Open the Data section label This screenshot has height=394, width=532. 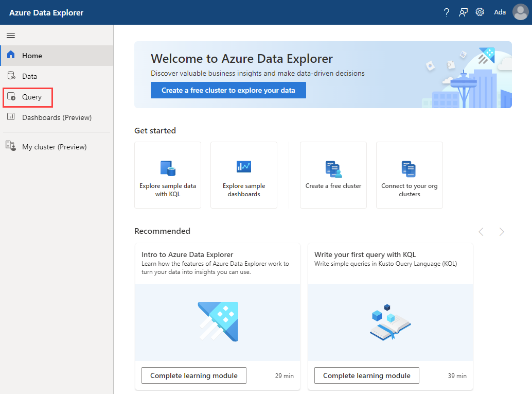[x=29, y=76]
